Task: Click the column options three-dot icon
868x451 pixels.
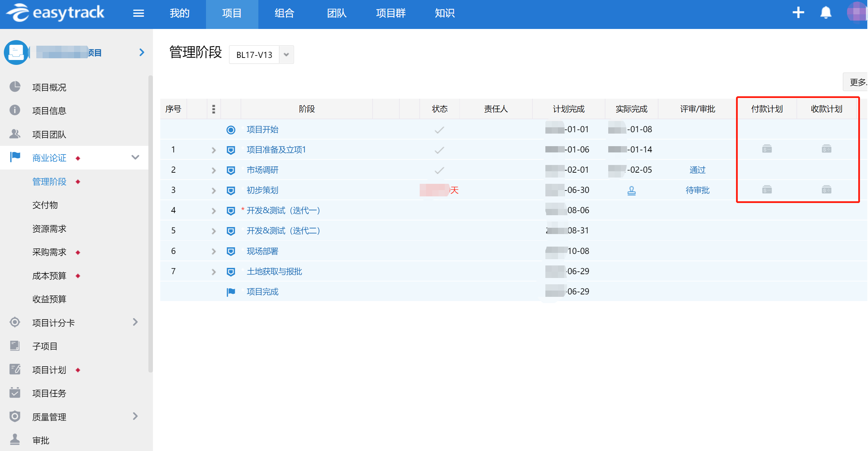Action: pyautogui.click(x=214, y=109)
